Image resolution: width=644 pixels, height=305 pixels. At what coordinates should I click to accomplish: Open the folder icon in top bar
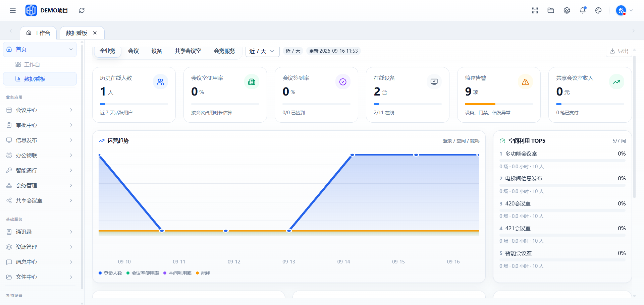pos(551,10)
